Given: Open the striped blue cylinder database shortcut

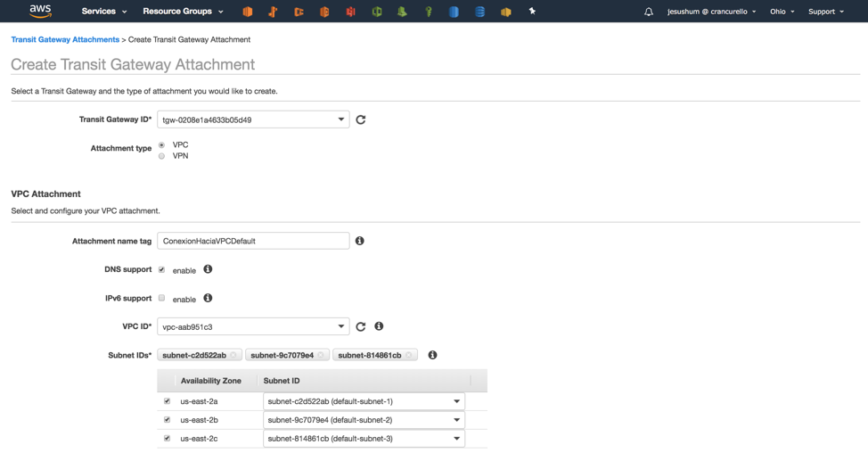Looking at the screenshot, I should coord(480,11).
